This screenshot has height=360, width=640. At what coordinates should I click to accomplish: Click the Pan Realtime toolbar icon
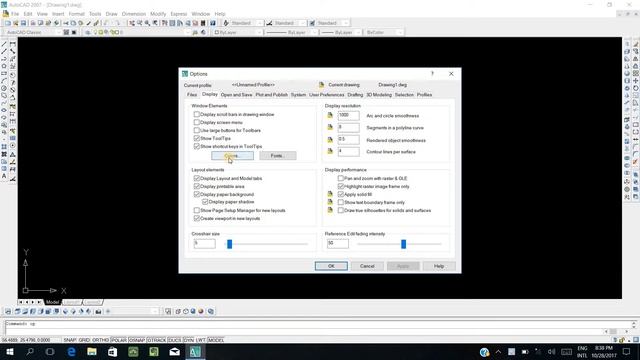tap(131, 23)
